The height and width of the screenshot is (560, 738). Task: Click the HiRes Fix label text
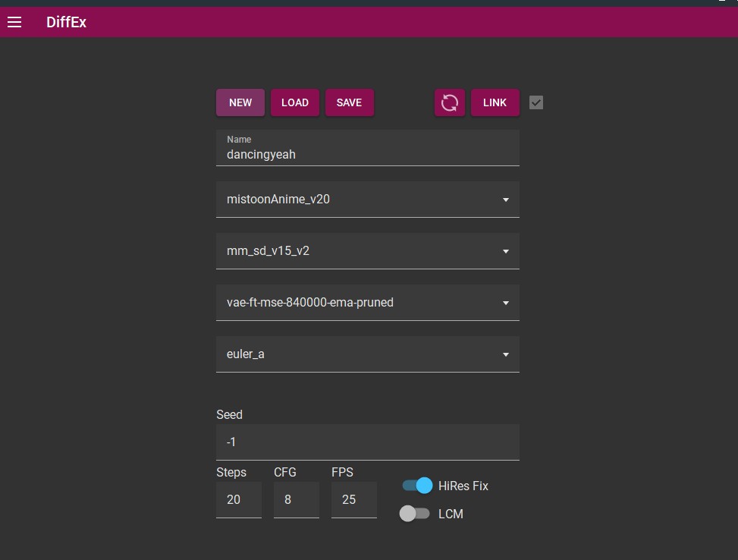coord(463,486)
